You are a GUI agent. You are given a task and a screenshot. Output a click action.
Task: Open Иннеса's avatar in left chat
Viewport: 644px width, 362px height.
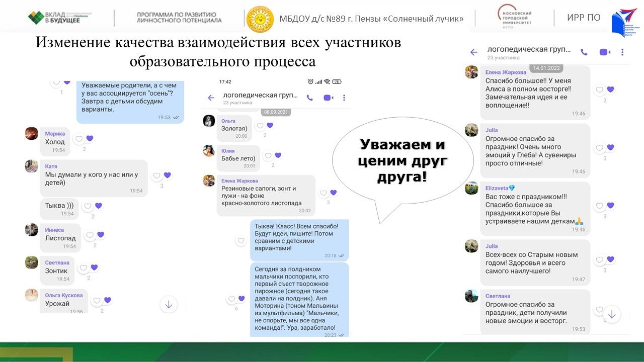click(32, 230)
